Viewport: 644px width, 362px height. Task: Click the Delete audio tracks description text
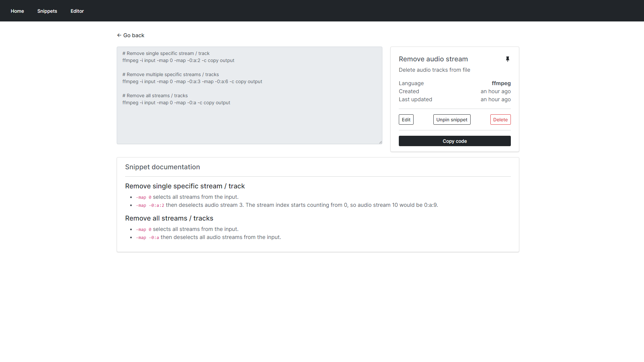434,70
